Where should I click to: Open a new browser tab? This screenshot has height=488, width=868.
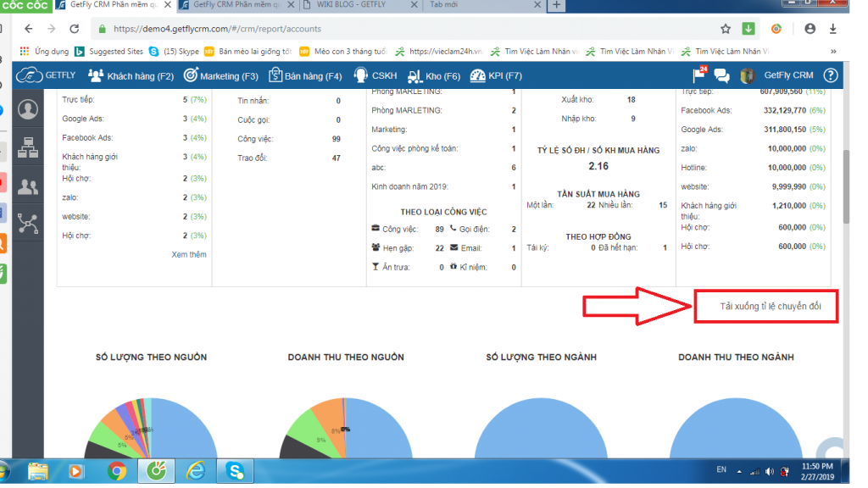click(x=556, y=5)
